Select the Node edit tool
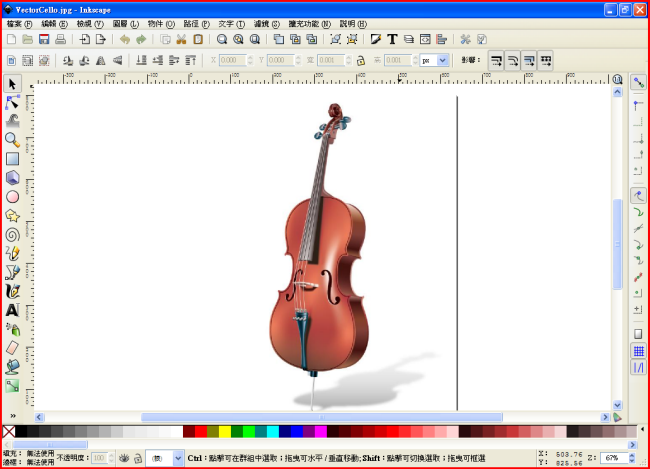650x469 pixels. coord(12,102)
